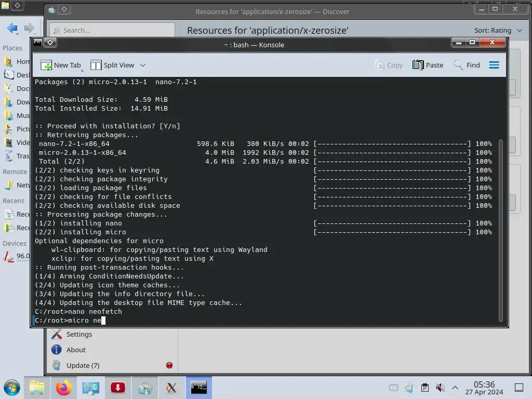
Task: Toggle Dolphin on-all-desktops diamond button
Action: [17, 5]
